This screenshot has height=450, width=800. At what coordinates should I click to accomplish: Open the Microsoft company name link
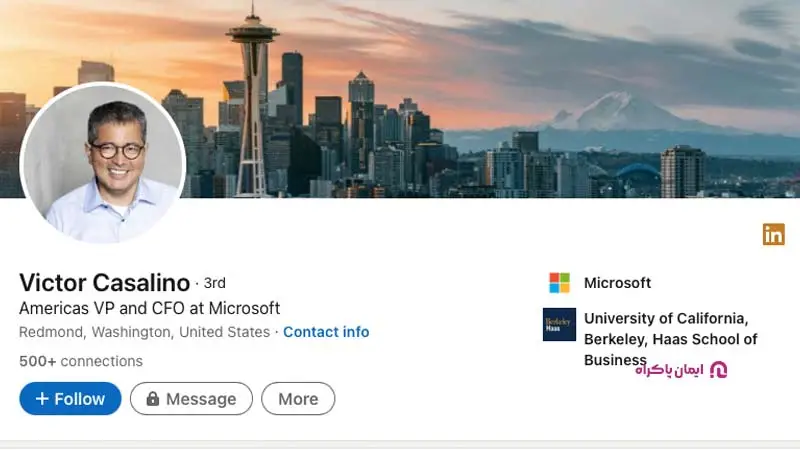(617, 283)
